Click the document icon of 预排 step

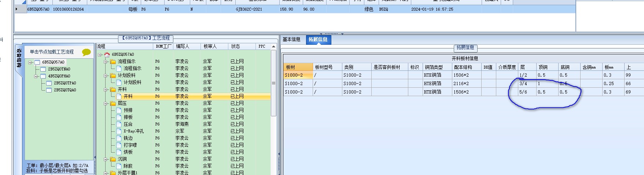(x=119, y=110)
